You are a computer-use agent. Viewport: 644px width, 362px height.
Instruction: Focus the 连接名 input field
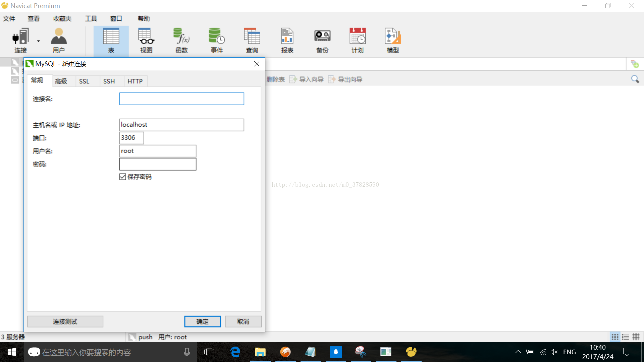181,99
